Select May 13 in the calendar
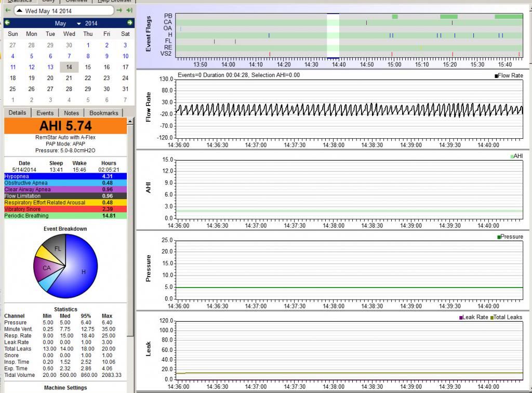This screenshot has height=393, width=532. tap(50, 67)
